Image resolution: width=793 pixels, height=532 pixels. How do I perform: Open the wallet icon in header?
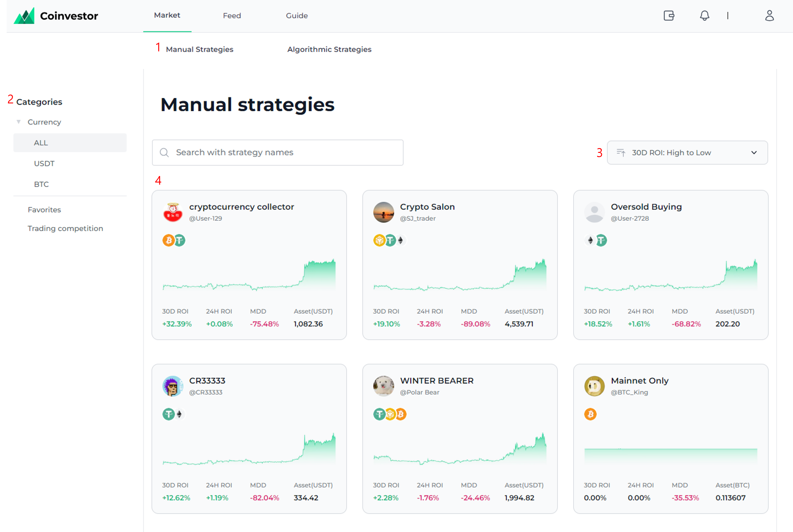(x=669, y=16)
